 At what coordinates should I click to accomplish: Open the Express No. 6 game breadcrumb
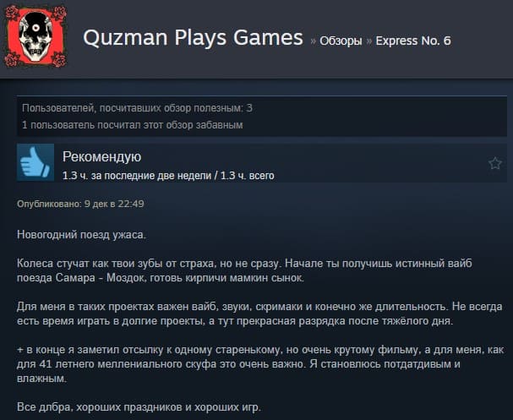pos(413,41)
